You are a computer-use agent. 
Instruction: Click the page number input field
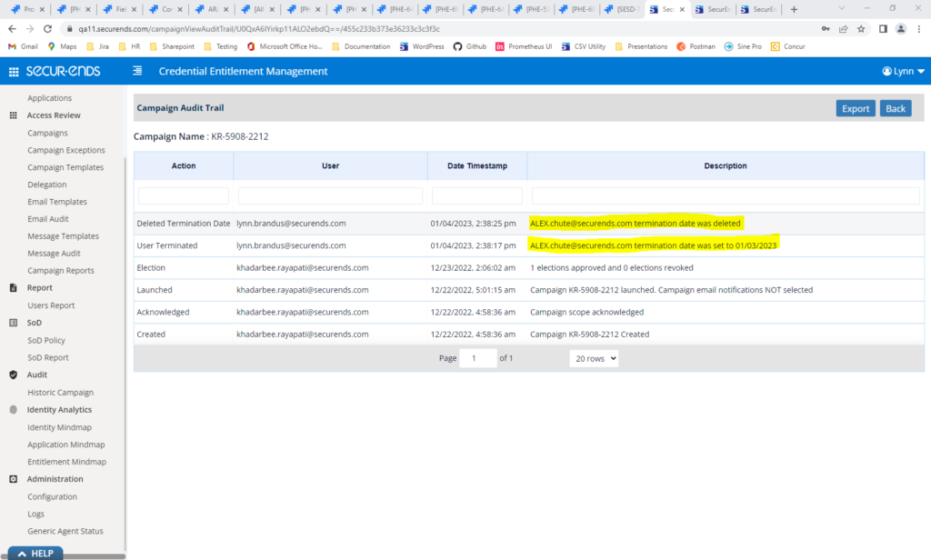point(478,358)
